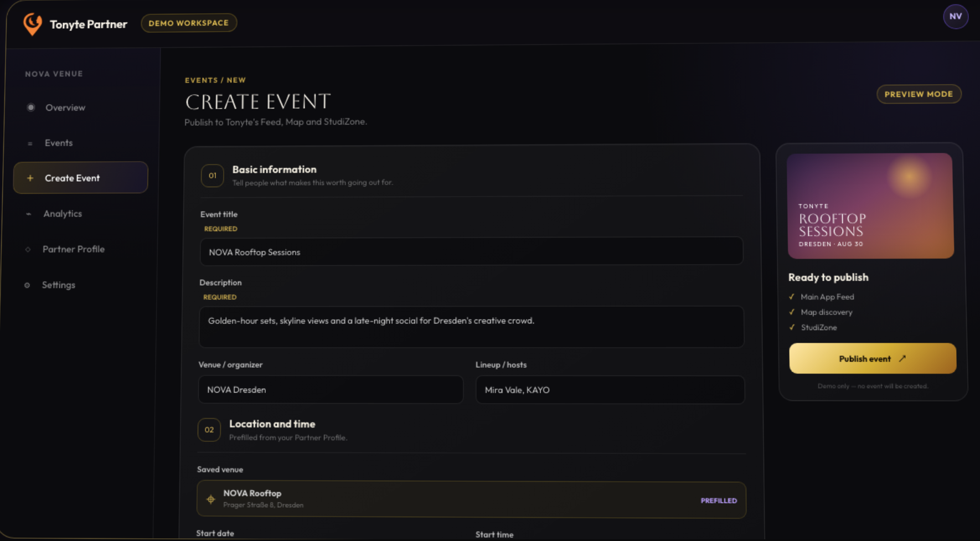Click the Venue / organizer field
Viewport: 980px width, 541px height.
pos(331,390)
